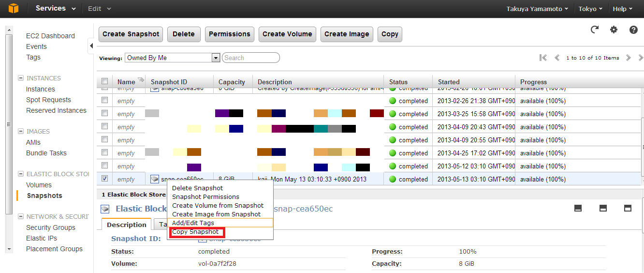Choose Add/Edit Tags from context menu
The width and height of the screenshot is (644, 273).
click(193, 223)
